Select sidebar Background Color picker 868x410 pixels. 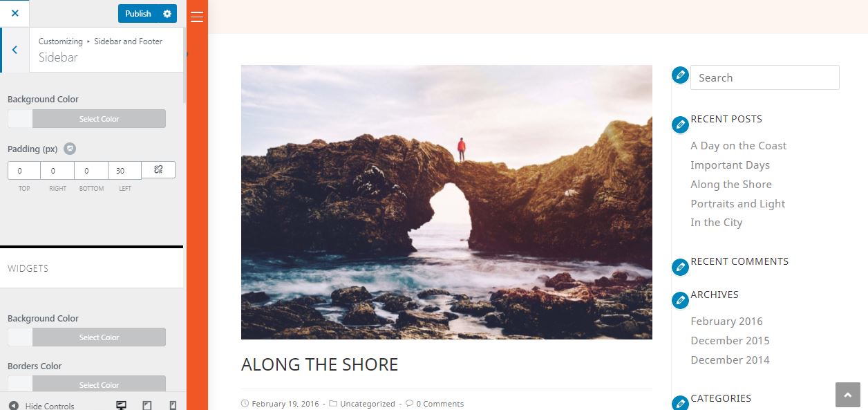coord(86,118)
